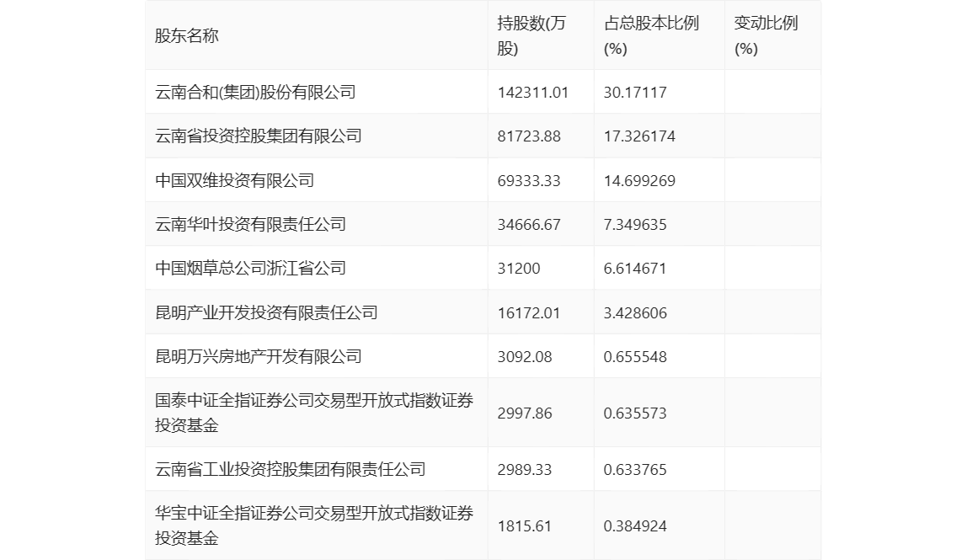Select the percentage 0.633765
The width and height of the screenshot is (967, 560).
click(x=635, y=469)
